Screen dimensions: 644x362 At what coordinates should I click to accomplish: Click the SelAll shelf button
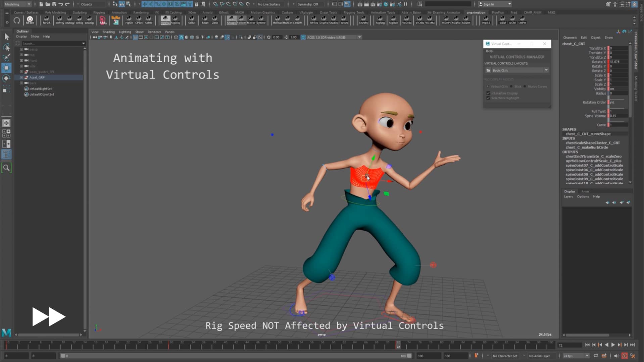[192, 21]
